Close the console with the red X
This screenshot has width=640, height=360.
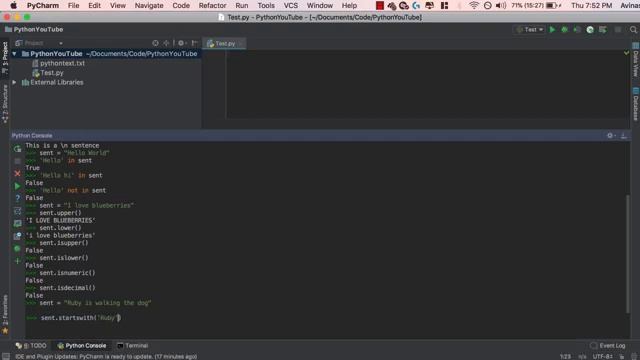[x=18, y=173]
